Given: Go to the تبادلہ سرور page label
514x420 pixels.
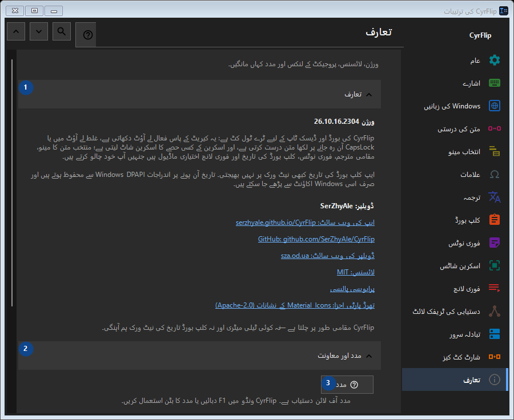Looking at the screenshot, I should pos(465,334).
